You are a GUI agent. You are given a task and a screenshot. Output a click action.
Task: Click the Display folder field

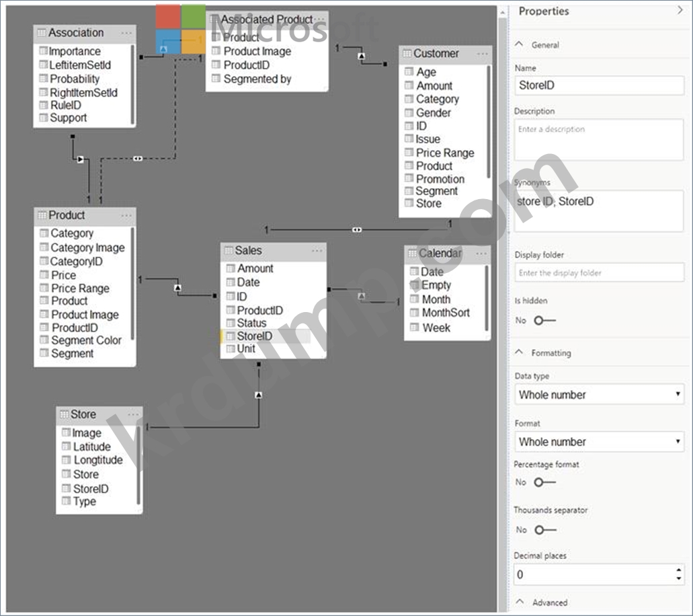[599, 272]
